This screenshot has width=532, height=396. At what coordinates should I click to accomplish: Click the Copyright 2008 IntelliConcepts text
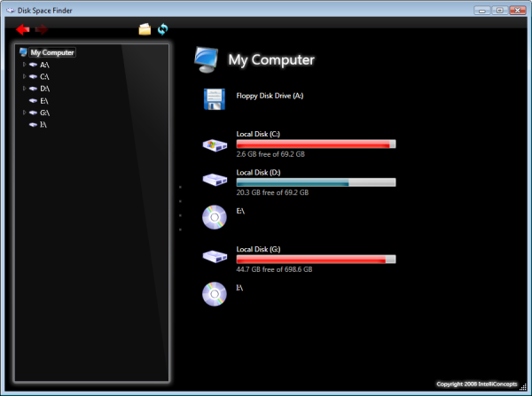(x=477, y=384)
